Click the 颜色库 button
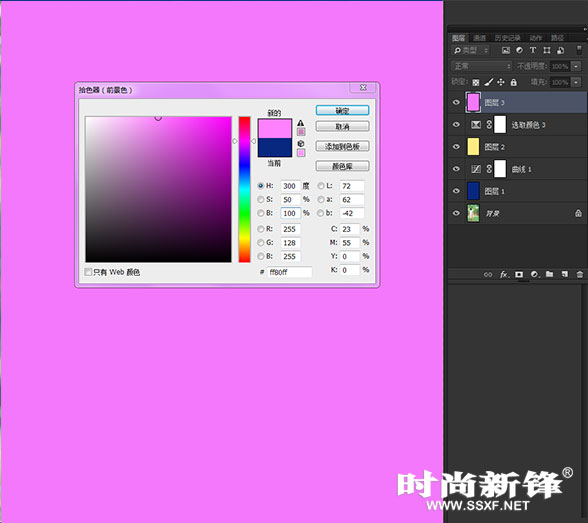Screen dimensions: 588x523 (342, 166)
